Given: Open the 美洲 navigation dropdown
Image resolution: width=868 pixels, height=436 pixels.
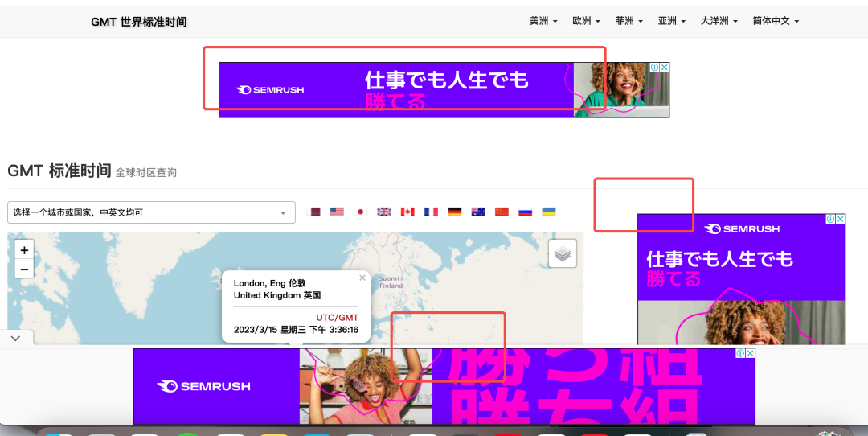Looking at the screenshot, I should click(x=543, y=21).
